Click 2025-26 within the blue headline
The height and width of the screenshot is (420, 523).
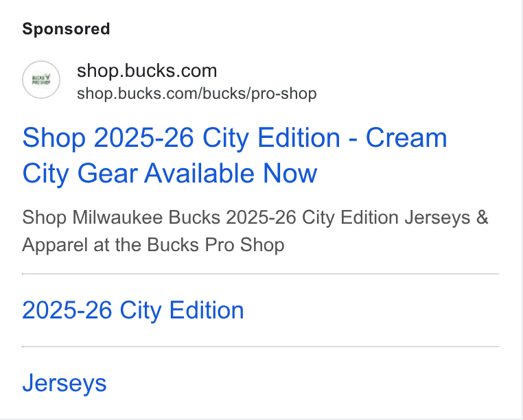pyautogui.click(x=143, y=137)
